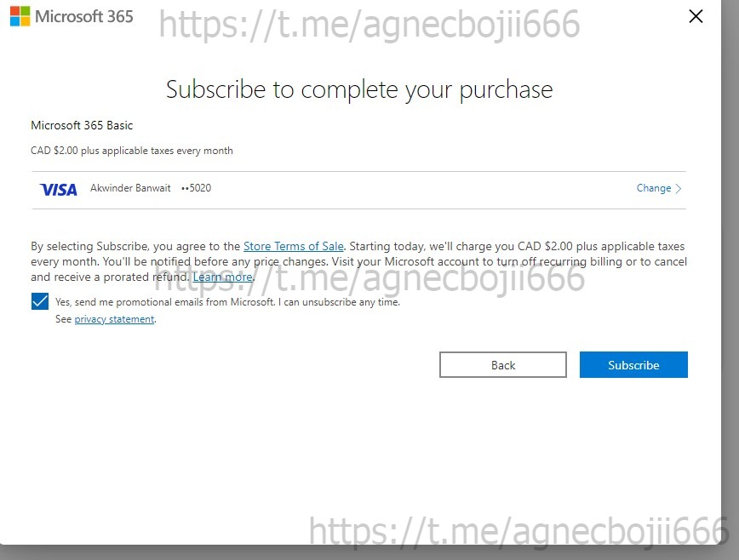Click the chevron next to Change
The image size is (739, 560).
pos(679,188)
